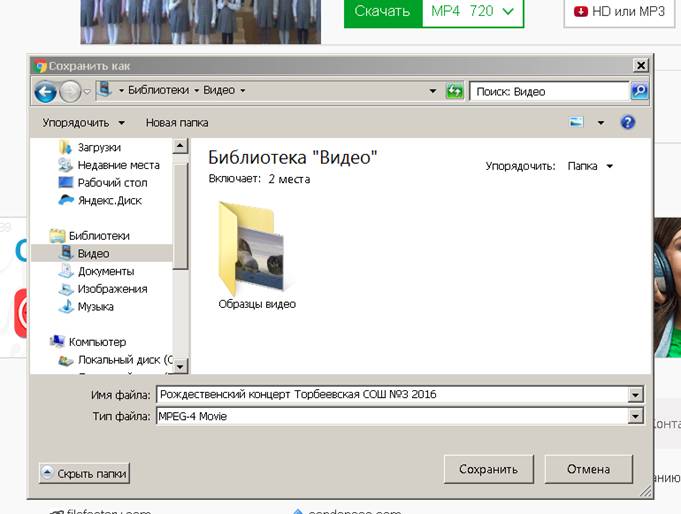This screenshot has width=681, height=514.
Task: Click the Образцы видео folder label
Action: 257,304
